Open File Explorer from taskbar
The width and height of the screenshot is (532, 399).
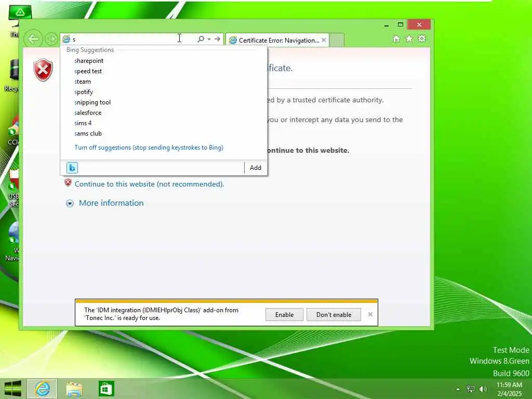(74, 389)
